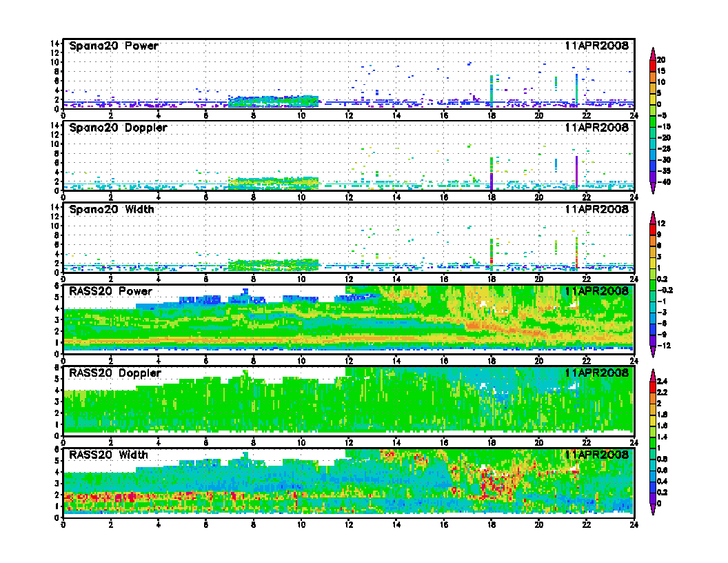
Task: Click the height 14 tick of Spano20 Power axis
Action: (x=54, y=43)
